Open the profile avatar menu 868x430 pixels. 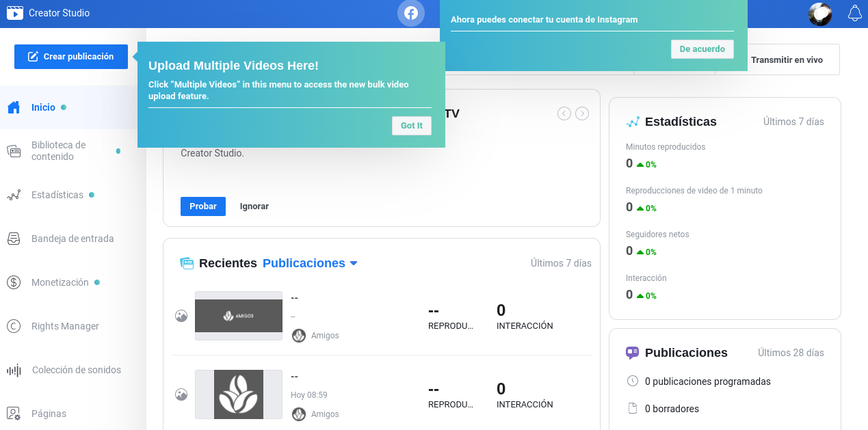coord(820,14)
